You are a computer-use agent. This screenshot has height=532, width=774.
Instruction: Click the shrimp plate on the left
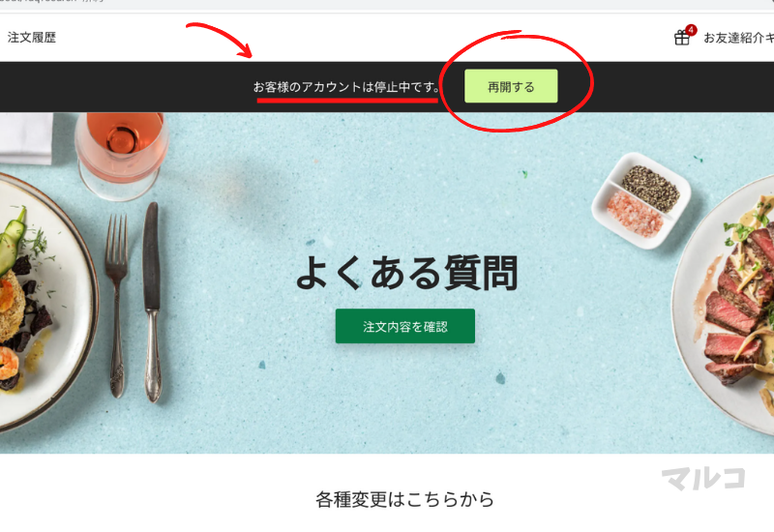(x=45, y=302)
